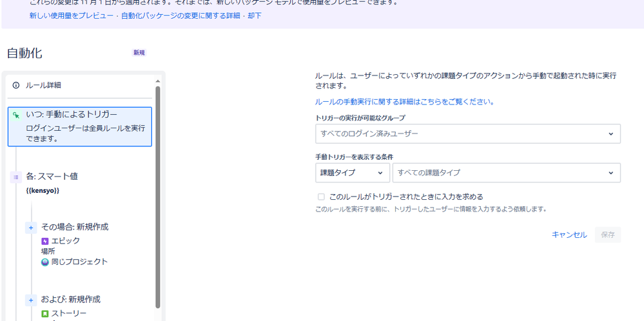Click the トリガーの実行が可能なグループ label
This screenshot has width=644, height=321.
coord(360,118)
